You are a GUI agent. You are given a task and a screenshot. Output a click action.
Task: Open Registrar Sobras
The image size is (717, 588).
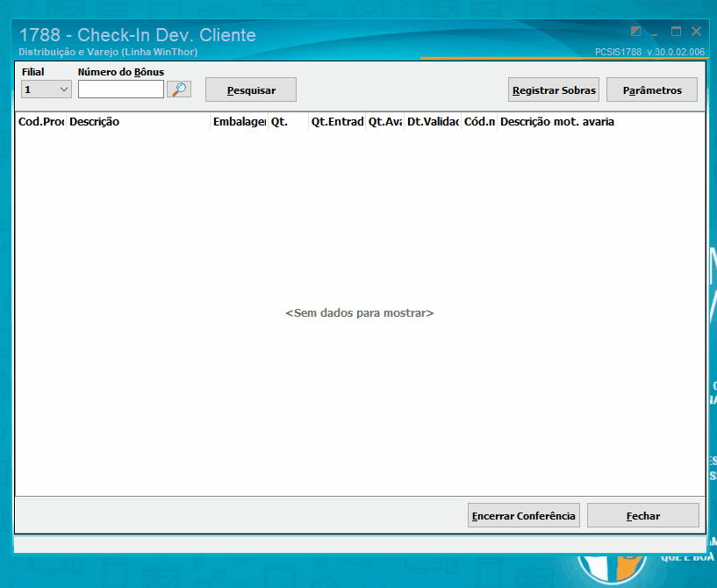pos(553,90)
